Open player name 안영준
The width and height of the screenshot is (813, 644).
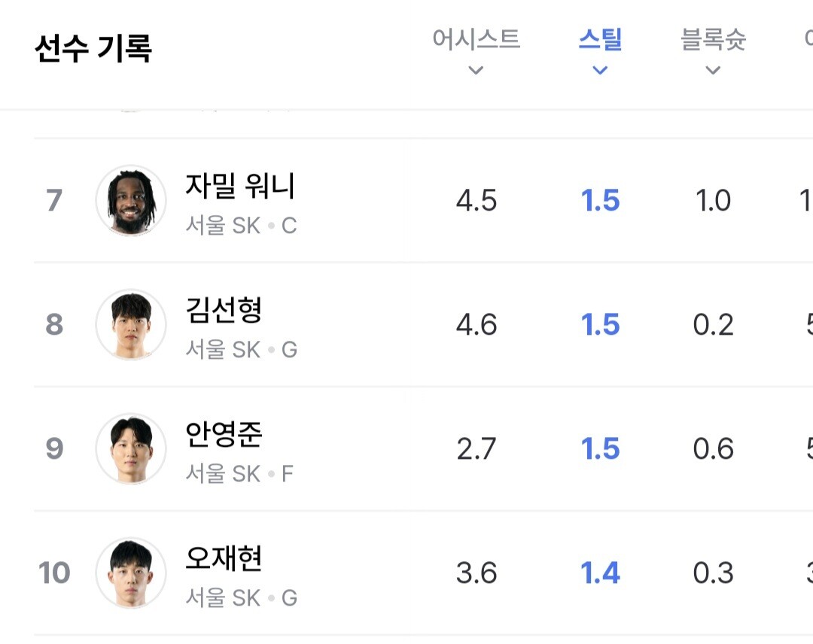(x=224, y=434)
